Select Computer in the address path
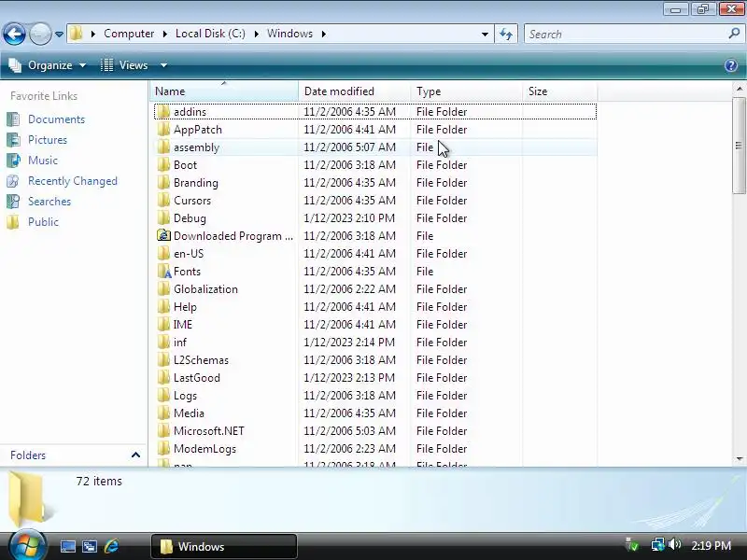 [129, 34]
